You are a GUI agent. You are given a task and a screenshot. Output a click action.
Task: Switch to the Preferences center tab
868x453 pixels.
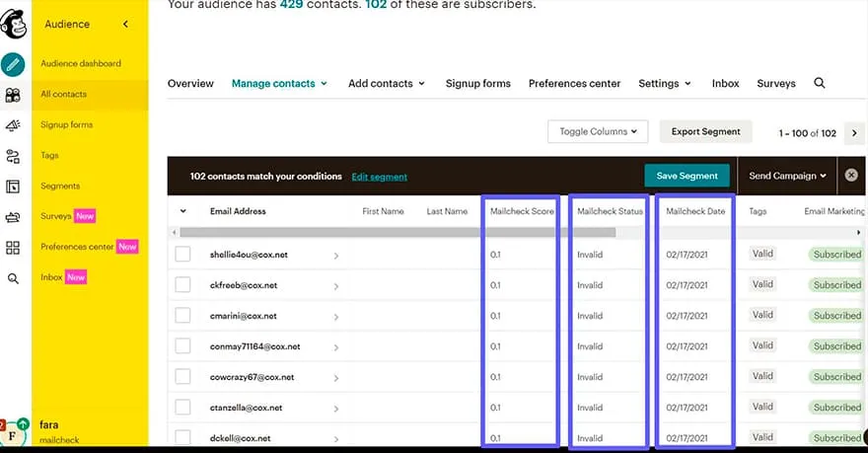pos(575,83)
